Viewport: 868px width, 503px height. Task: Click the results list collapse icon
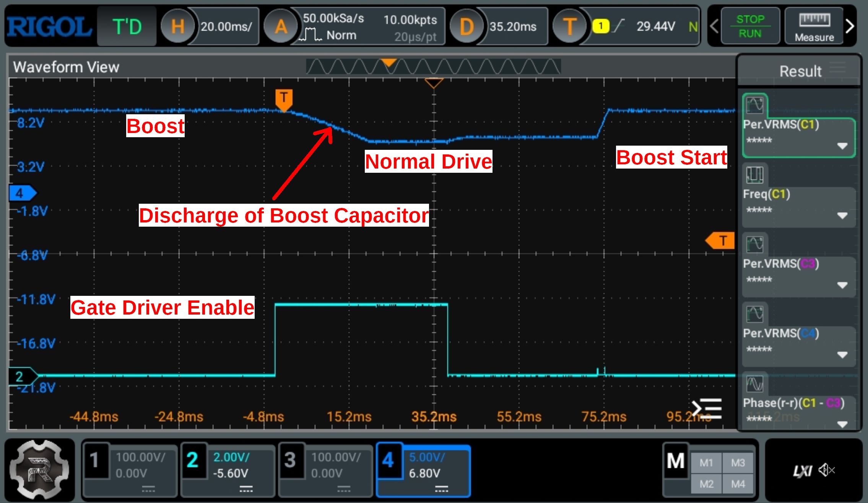click(x=707, y=408)
